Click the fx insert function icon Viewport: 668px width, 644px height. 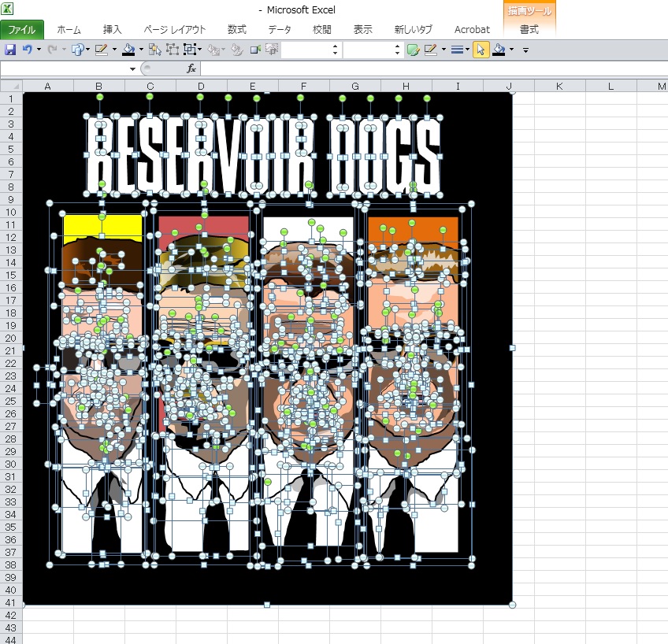191,68
